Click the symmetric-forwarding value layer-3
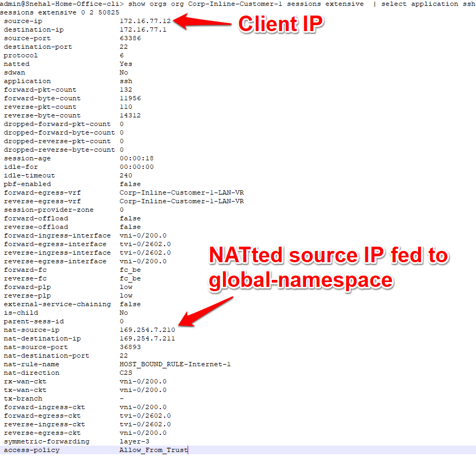Screen dimensions: 476x459 (135, 441)
